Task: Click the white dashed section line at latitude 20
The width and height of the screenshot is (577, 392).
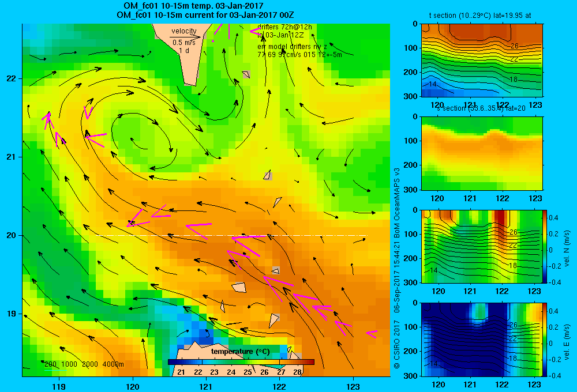Action: [x=231, y=235]
